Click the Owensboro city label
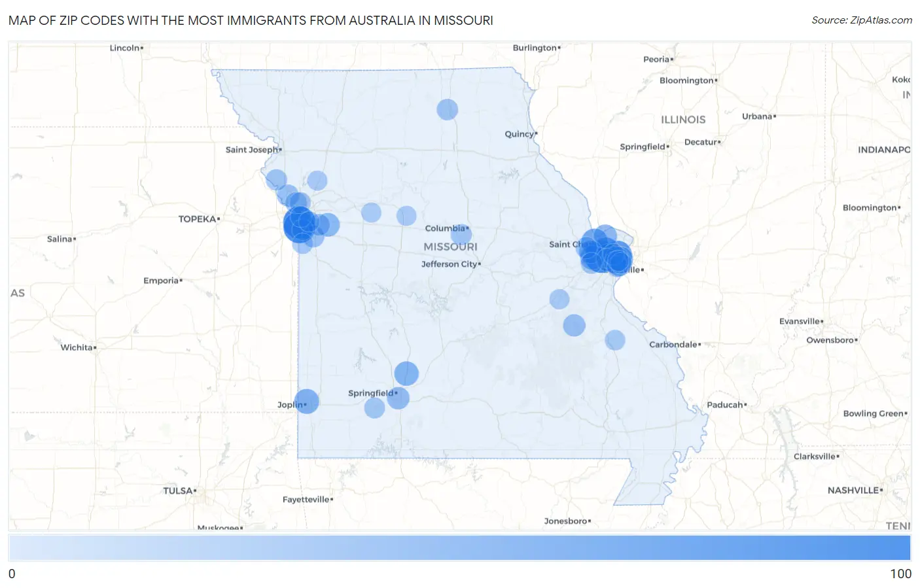920x588 pixels. [830, 340]
